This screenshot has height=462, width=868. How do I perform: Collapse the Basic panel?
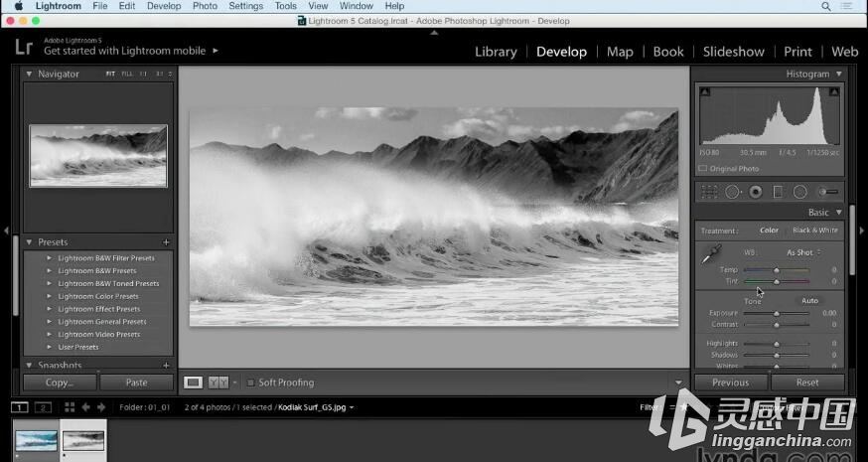pos(839,213)
